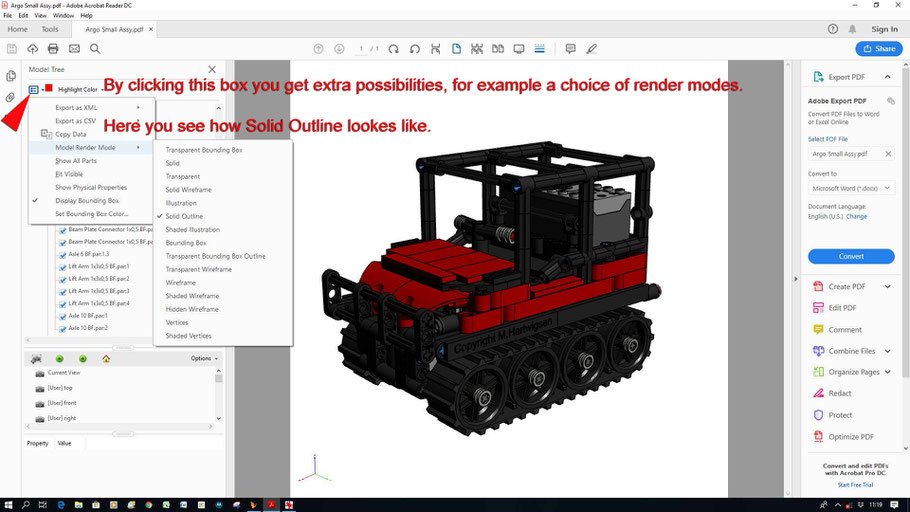Open the views Options dropdown
Screen dimensions: 910x512
click(204, 359)
